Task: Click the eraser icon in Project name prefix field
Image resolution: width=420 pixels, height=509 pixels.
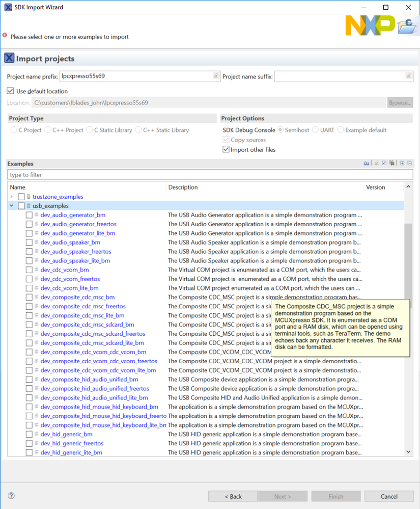Action: [216, 75]
